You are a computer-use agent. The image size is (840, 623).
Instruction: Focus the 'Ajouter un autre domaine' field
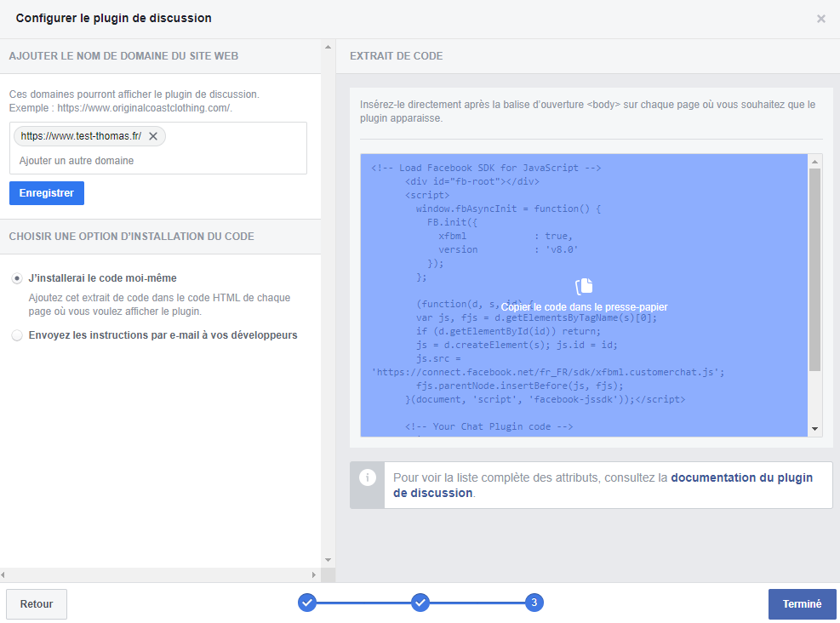tap(158, 161)
